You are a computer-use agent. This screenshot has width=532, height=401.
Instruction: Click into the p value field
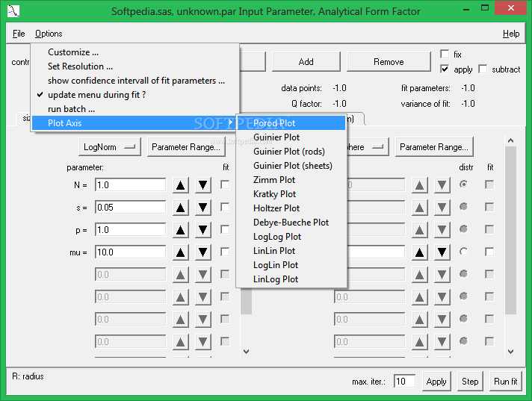[x=130, y=230]
